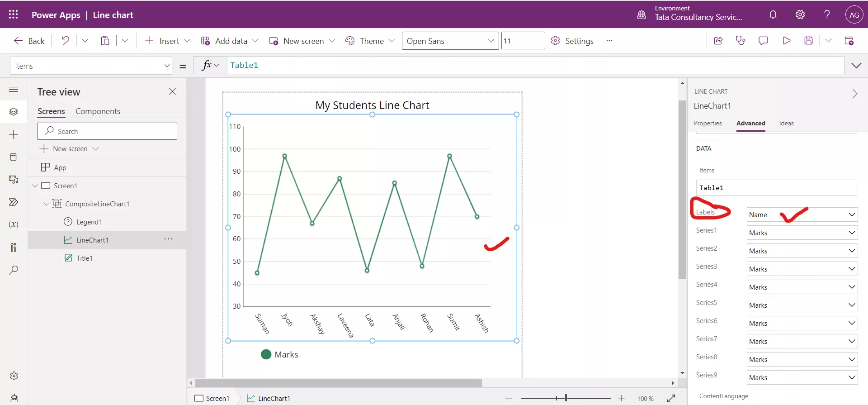868x405 pixels.
Task: Expand the properties pane chevron
Action: pos(854,94)
